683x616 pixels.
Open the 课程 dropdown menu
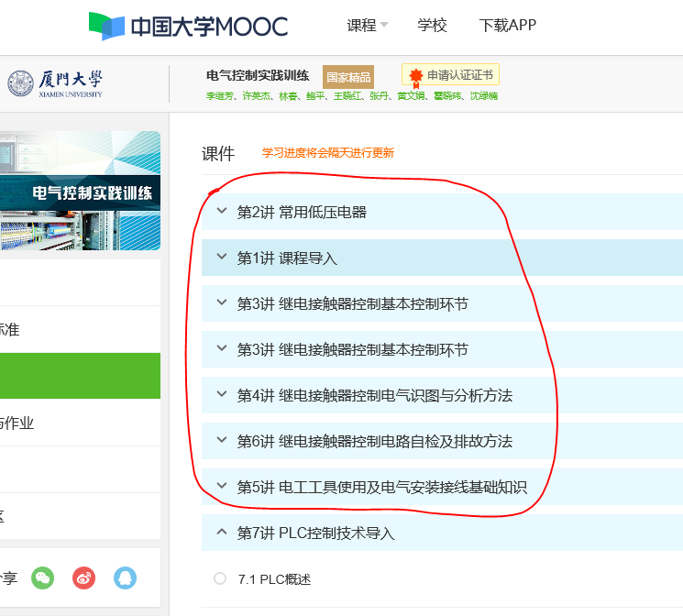click(x=368, y=26)
